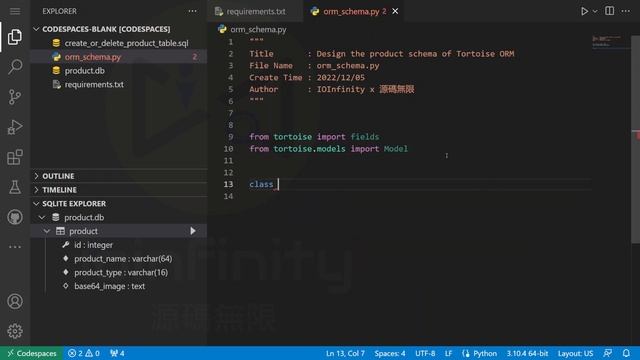640x360 pixels.
Task: Change keyboard Layout: US setting
Action: [x=575, y=353]
